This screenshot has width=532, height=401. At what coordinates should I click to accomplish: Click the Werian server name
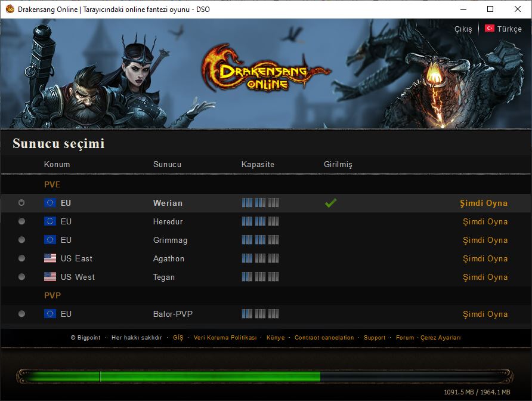click(x=168, y=203)
